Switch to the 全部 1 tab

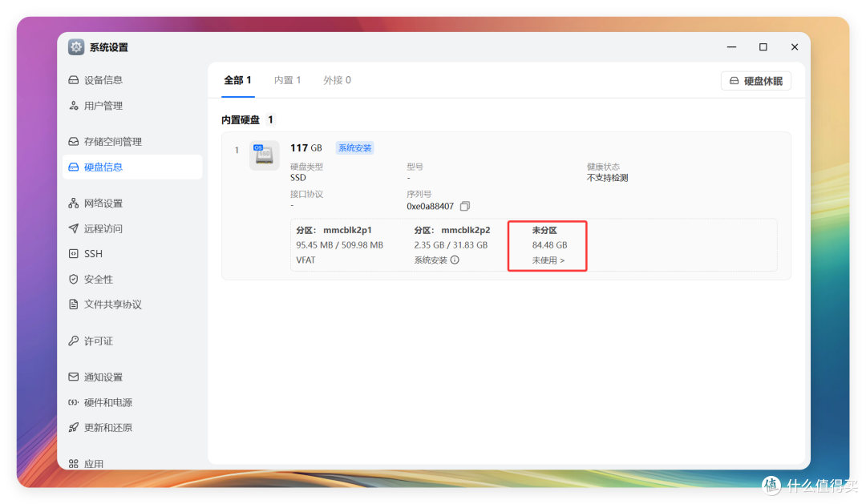[237, 81]
